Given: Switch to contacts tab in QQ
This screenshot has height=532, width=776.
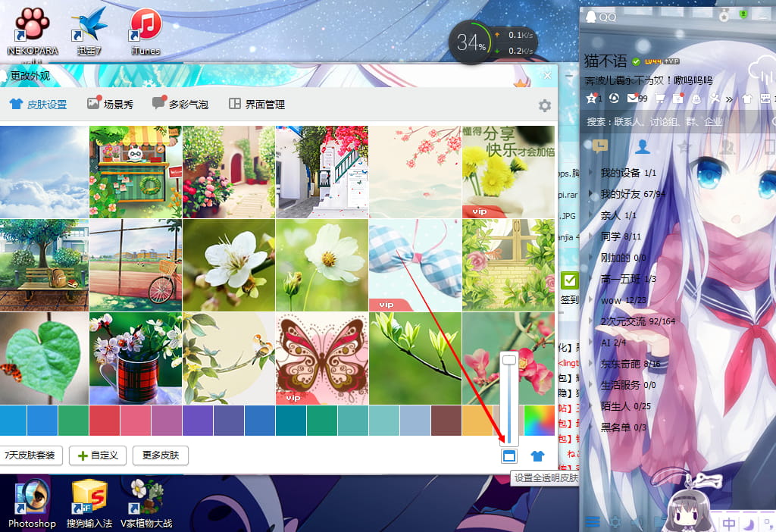Looking at the screenshot, I should tap(643, 146).
